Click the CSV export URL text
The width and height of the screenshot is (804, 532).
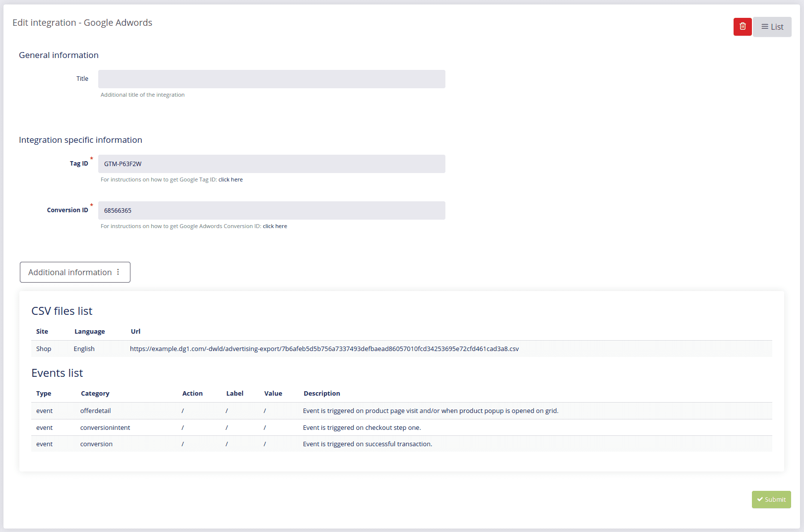[324, 349]
